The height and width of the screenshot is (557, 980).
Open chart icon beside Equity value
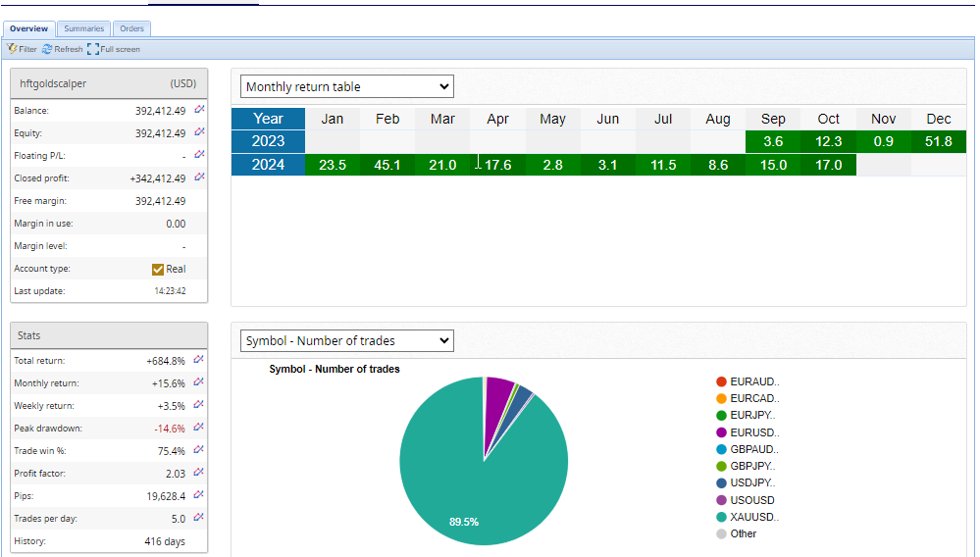tap(199, 132)
